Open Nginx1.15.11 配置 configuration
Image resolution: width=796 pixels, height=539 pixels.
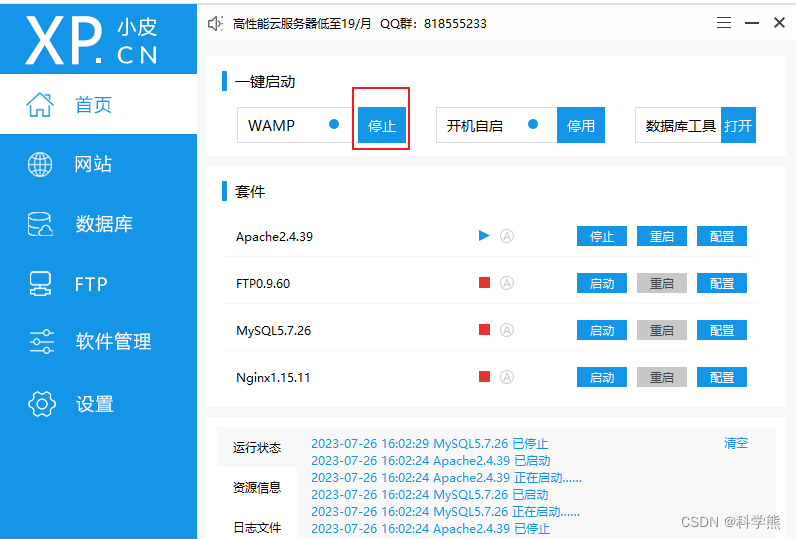pyautogui.click(x=721, y=377)
